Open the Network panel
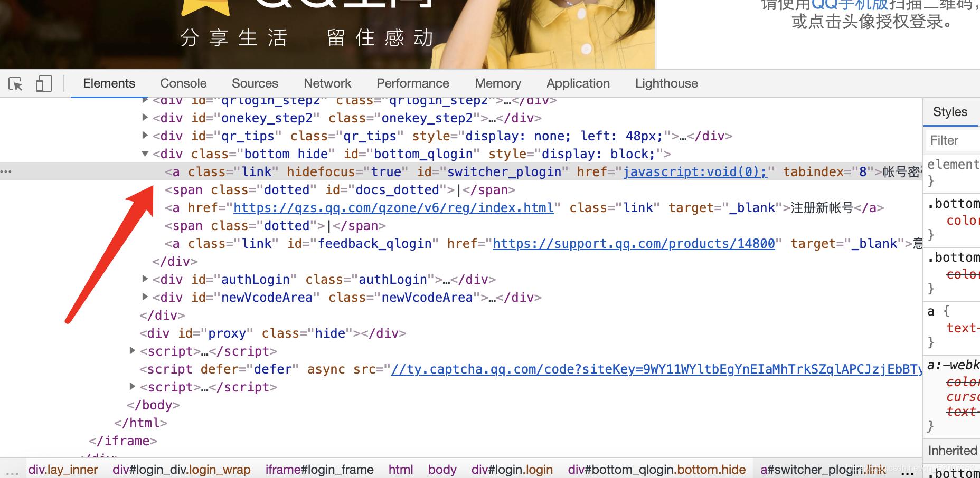Viewport: 980px width, 478px height. point(327,83)
